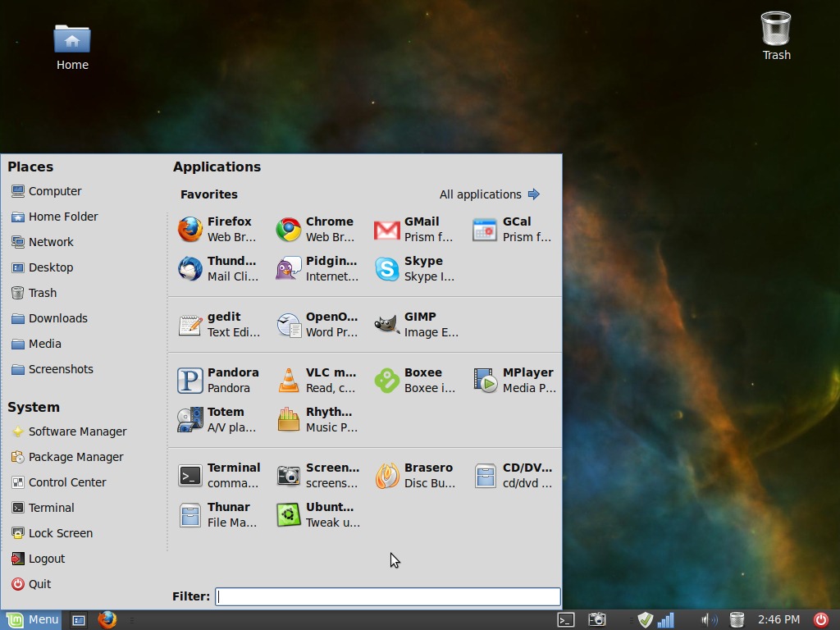This screenshot has width=840, height=630.
Task: Click the 2:46 PM clock
Action: (x=778, y=620)
